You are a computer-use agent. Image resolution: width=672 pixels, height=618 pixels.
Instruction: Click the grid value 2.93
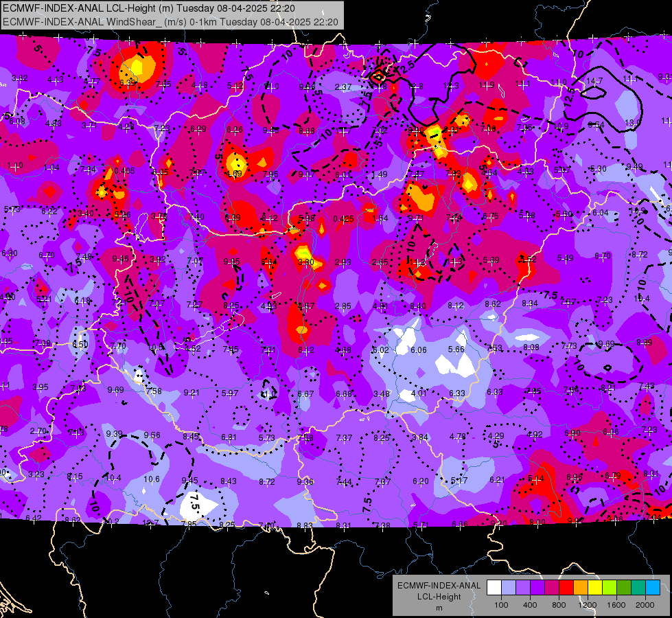click(x=343, y=262)
